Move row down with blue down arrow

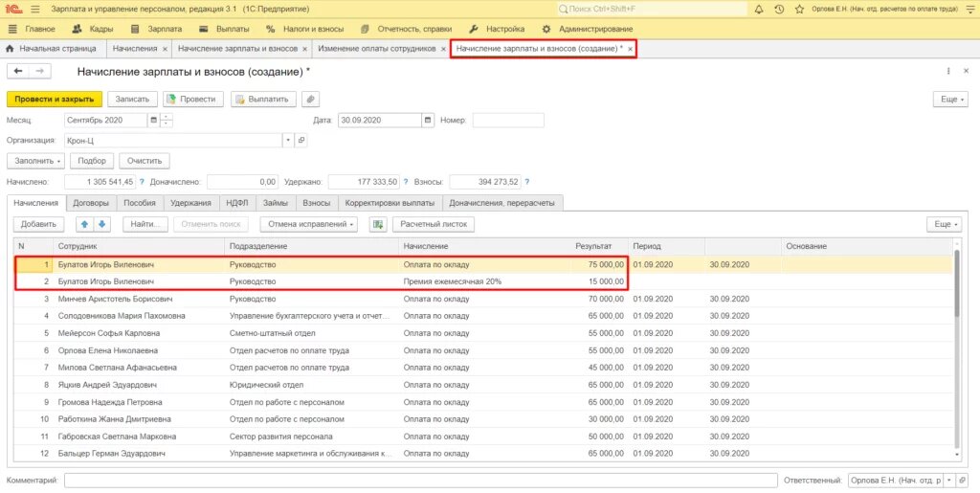click(x=101, y=224)
